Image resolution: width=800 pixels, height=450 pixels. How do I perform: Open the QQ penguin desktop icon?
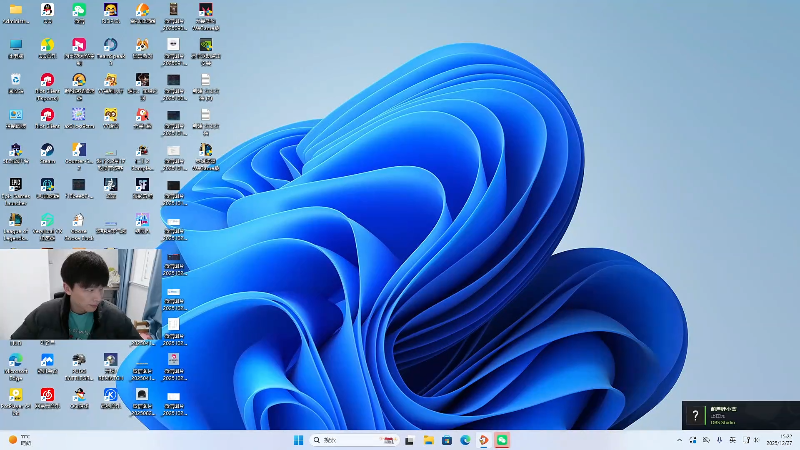47,10
